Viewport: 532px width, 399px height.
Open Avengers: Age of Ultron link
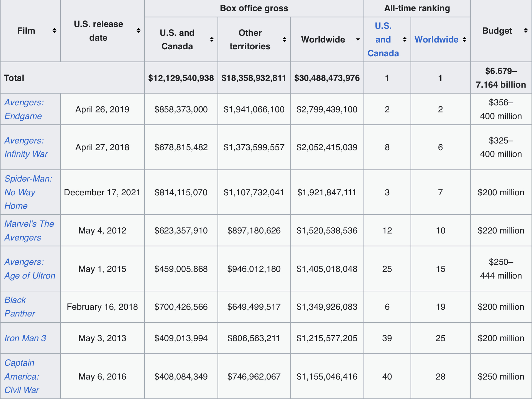[x=30, y=269]
